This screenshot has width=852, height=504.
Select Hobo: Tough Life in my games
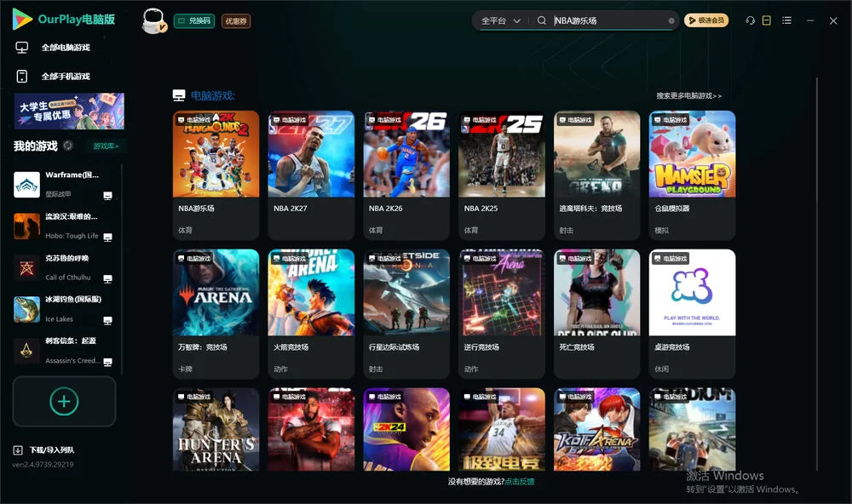[x=64, y=226]
